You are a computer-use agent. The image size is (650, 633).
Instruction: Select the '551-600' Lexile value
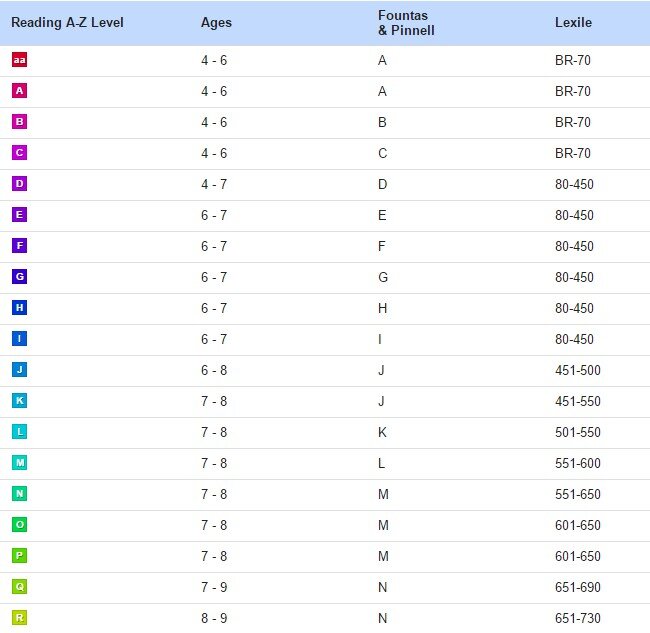coord(578,463)
